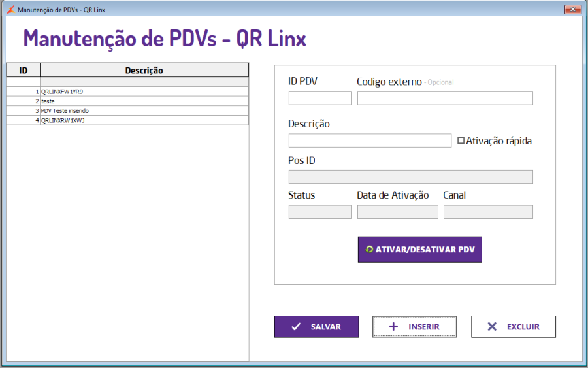Click the Data de Ativação field

(x=397, y=212)
